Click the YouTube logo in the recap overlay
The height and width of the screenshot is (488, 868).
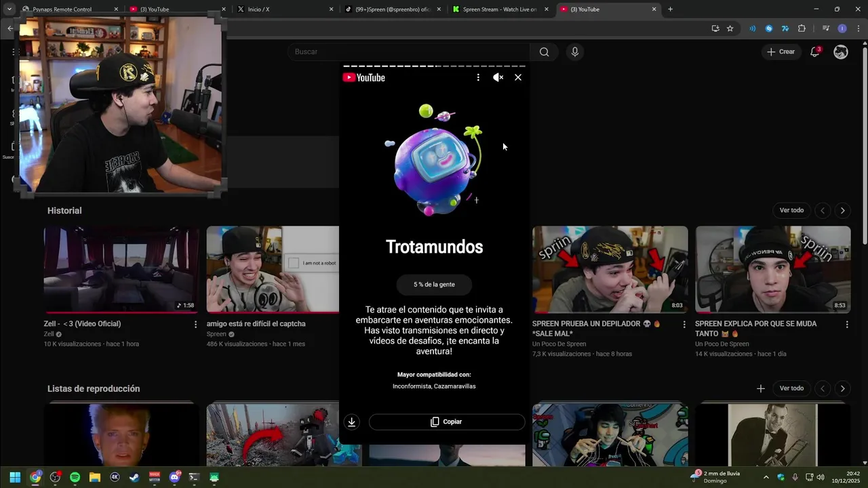[364, 77]
